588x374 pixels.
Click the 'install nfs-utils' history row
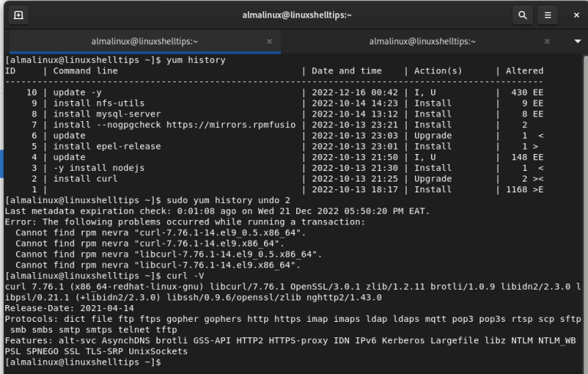(x=99, y=103)
